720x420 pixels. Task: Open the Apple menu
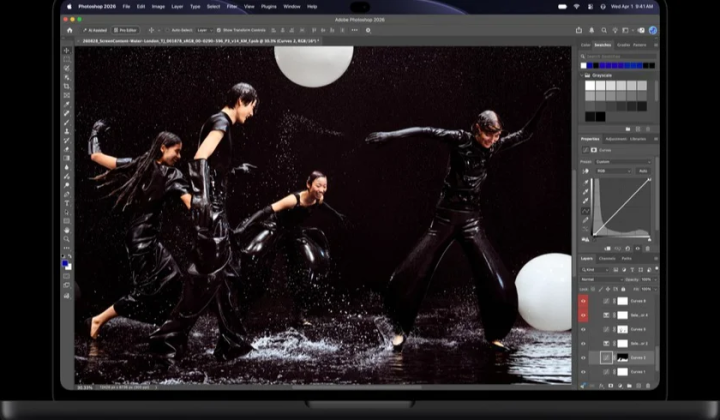[69, 6]
